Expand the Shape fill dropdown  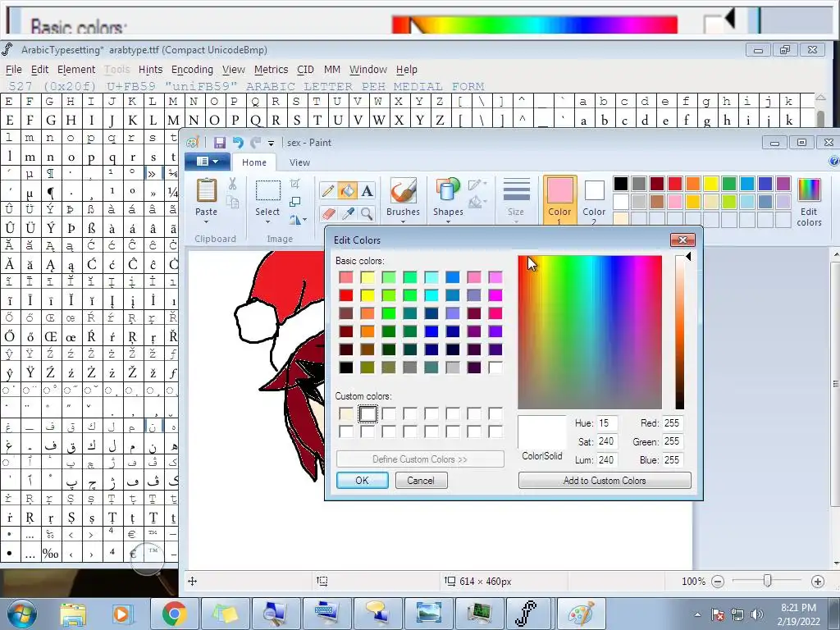pyautogui.click(x=485, y=202)
